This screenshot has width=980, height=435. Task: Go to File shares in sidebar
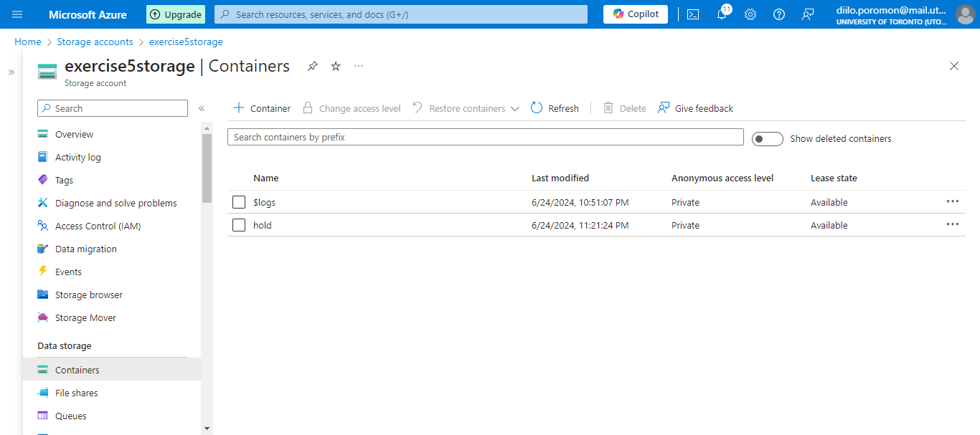[x=76, y=393]
